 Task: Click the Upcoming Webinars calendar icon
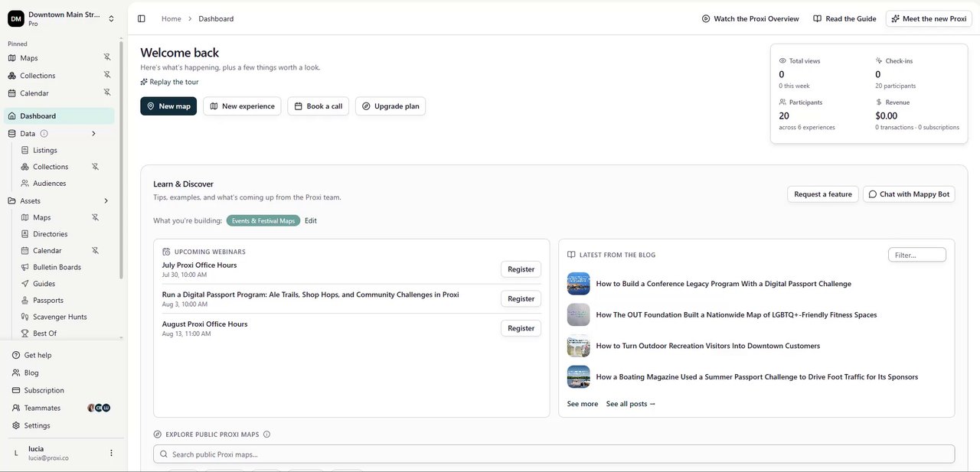pyautogui.click(x=166, y=252)
